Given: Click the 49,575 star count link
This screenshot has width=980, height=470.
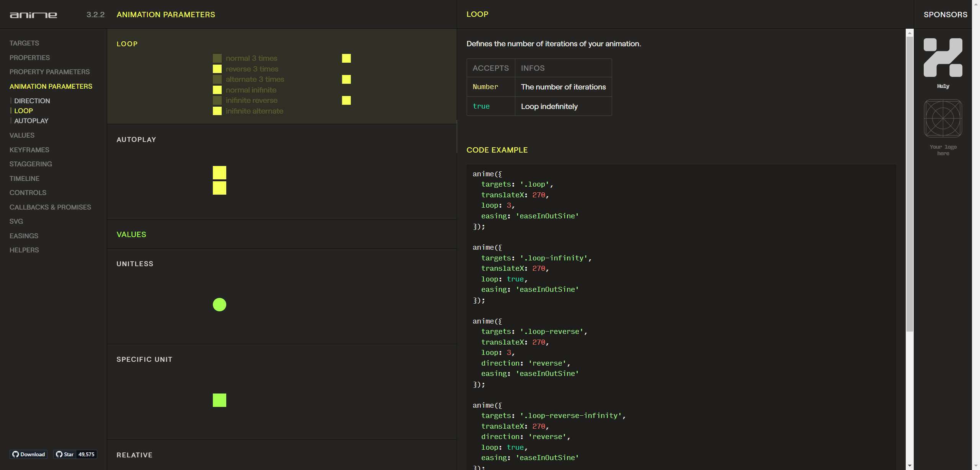Looking at the screenshot, I should tap(87, 454).
